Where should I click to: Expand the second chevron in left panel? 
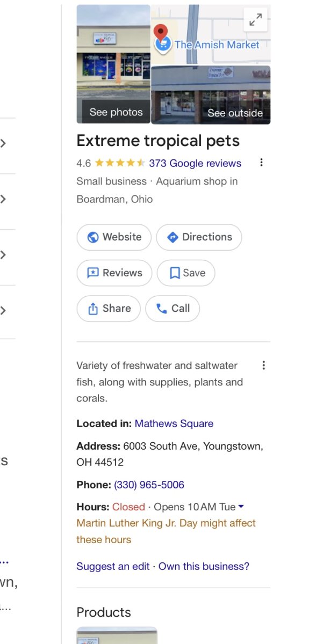[3, 199]
